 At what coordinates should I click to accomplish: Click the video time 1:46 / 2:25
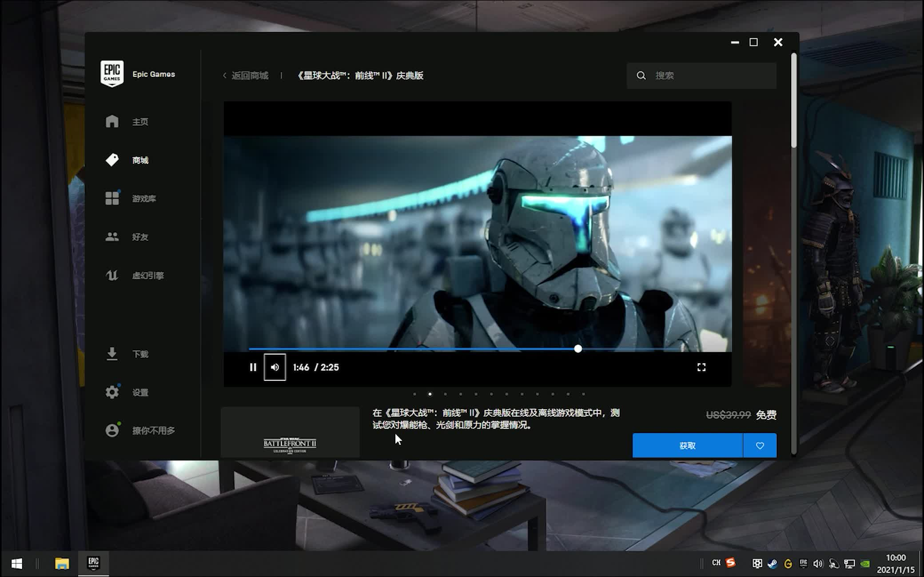tap(316, 367)
